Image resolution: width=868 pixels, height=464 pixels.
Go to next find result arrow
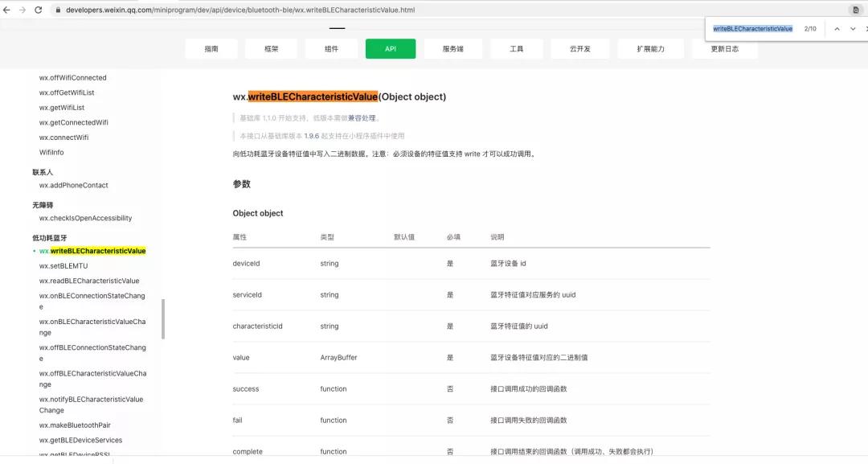(853, 29)
